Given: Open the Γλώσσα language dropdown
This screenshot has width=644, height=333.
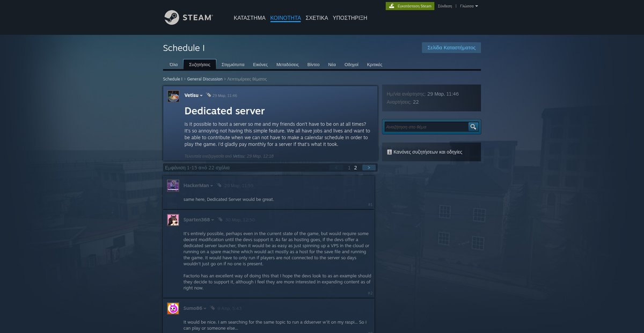Looking at the screenshot, I should pyautogui.click(x=469, y=6).
